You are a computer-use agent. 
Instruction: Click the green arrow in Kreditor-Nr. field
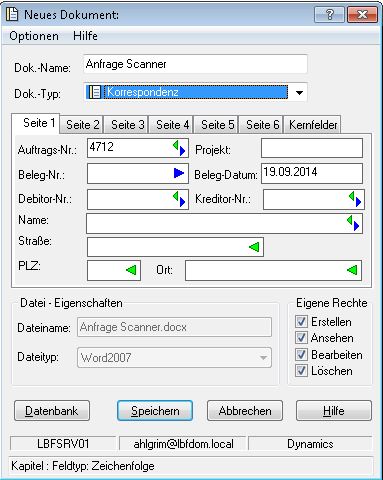tap(352, 196)
